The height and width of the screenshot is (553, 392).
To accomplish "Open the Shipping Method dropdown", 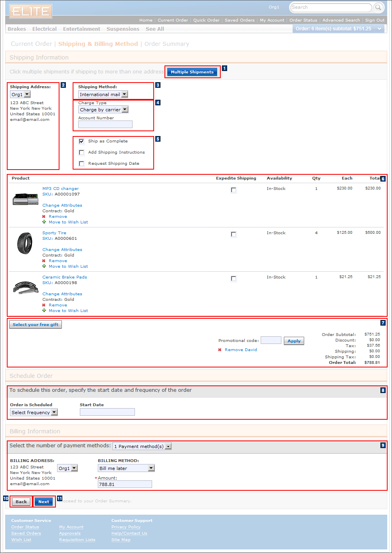I will (x=124, y=94).
